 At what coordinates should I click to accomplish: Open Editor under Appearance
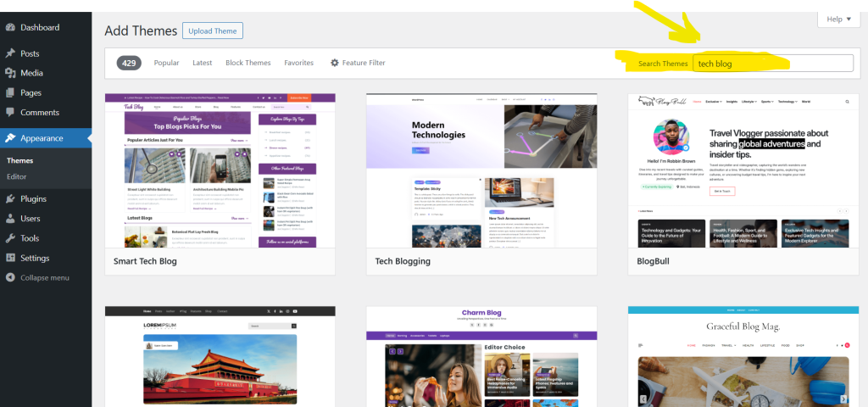17,176
